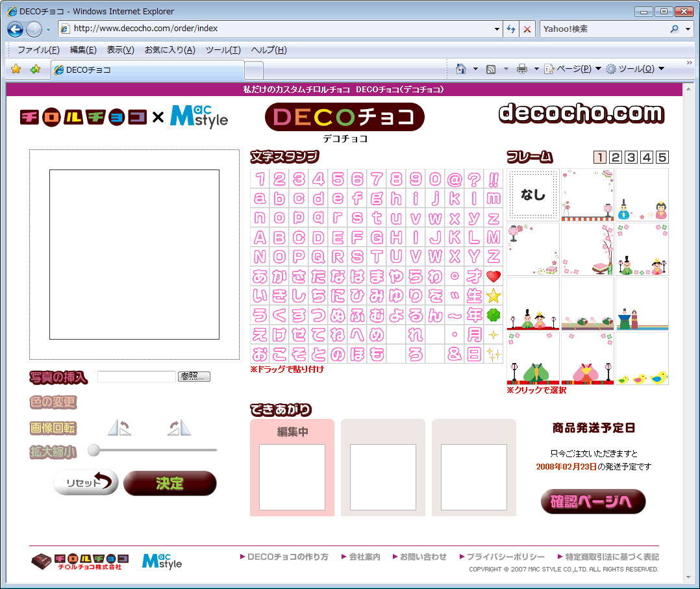Open the ページ(P) dropdown menu

(572, 69)
